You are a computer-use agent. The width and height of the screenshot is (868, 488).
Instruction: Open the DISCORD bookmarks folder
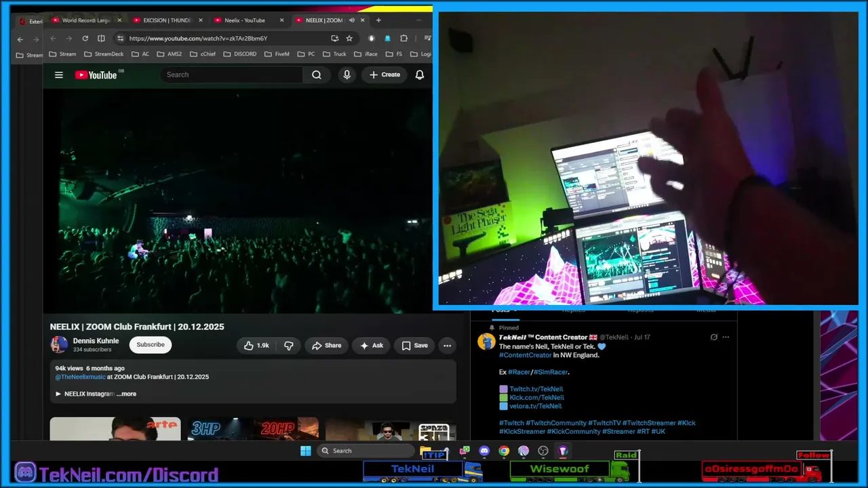click(x=240, y=54)
